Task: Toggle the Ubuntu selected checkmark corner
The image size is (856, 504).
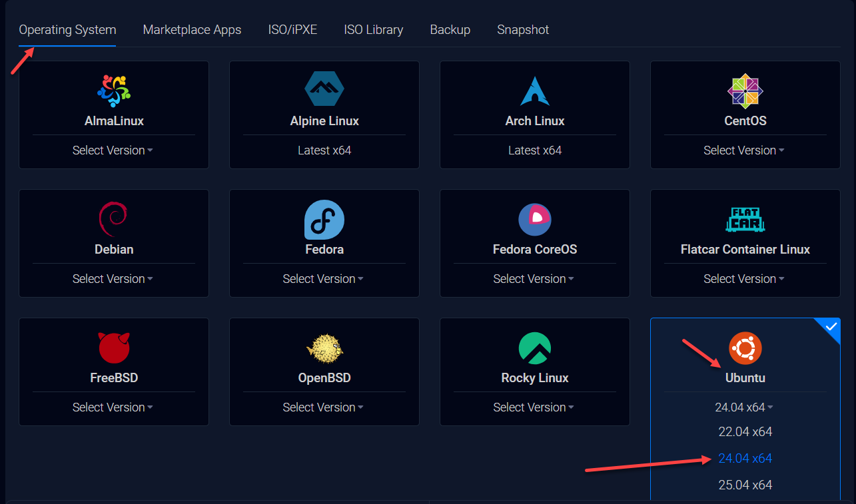Action: pyautogui.click(x=830, y=327)
